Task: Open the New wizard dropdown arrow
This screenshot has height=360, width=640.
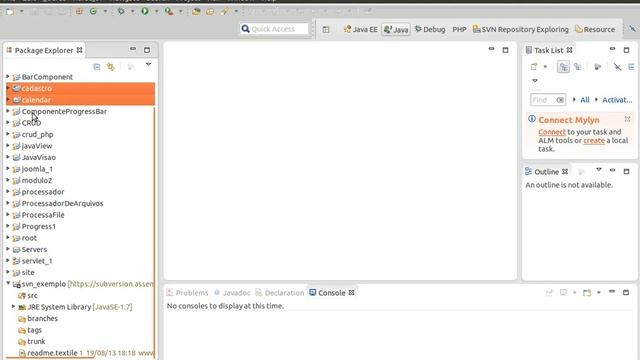Action: pyautogui.click(x=22, y=12)
